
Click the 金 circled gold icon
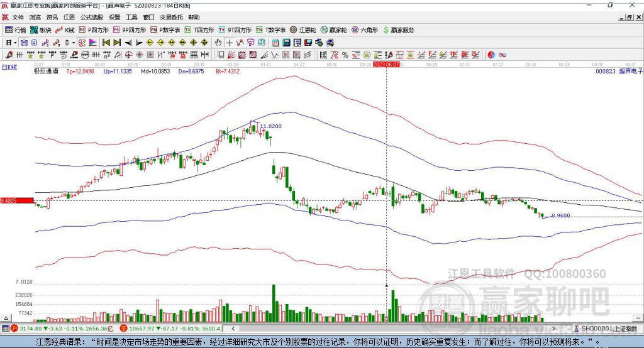pyautogui.click(x=367, y=55)
